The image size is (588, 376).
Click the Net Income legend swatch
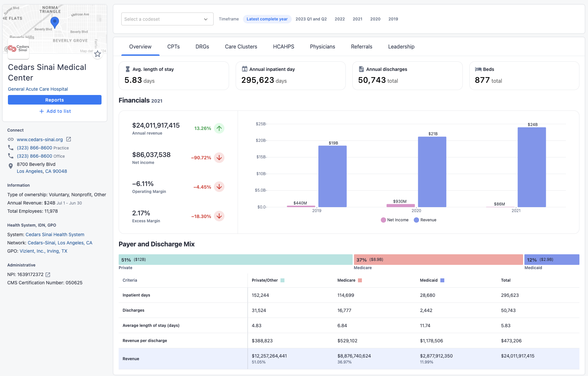tap(383, 220)
